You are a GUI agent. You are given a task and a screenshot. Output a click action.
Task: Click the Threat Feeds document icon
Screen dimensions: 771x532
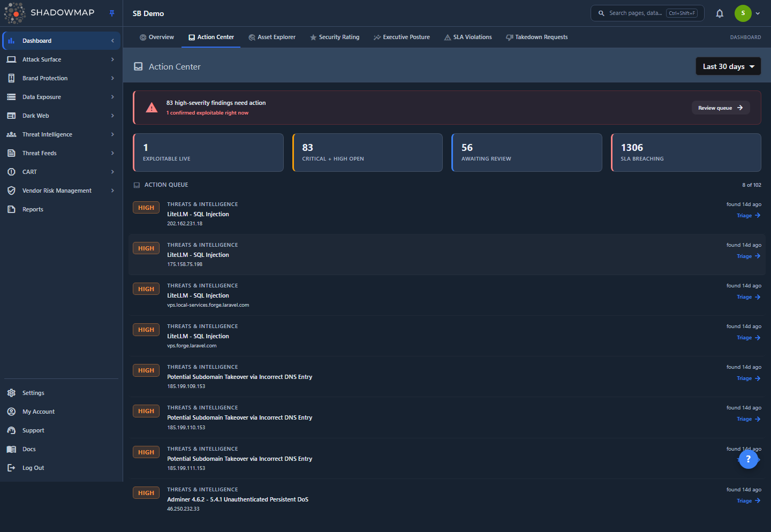[11, 153]
